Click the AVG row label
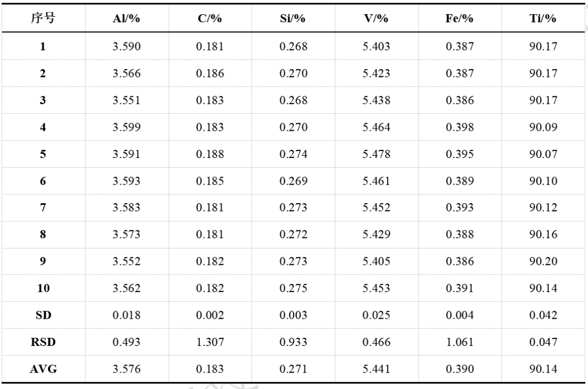 (x=43, y=369)
